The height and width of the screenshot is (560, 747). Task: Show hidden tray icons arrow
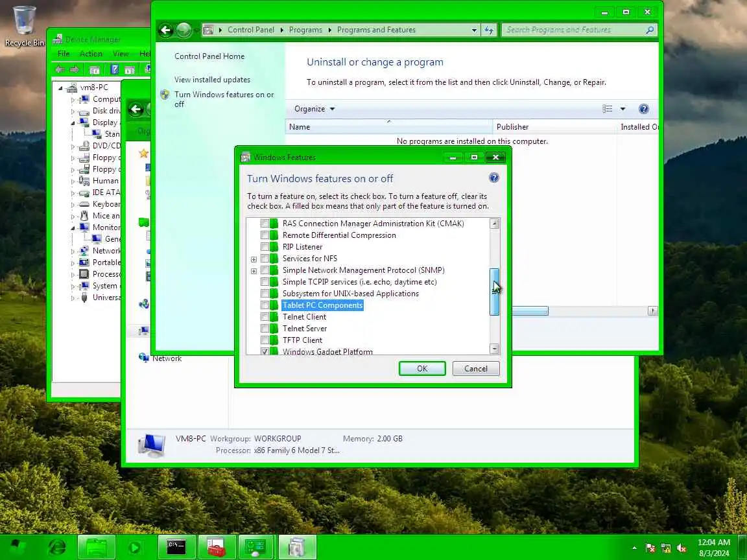point(635,548)
